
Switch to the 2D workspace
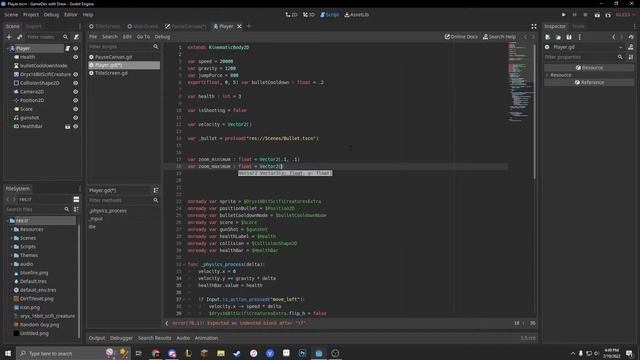[x=291, y=15]
